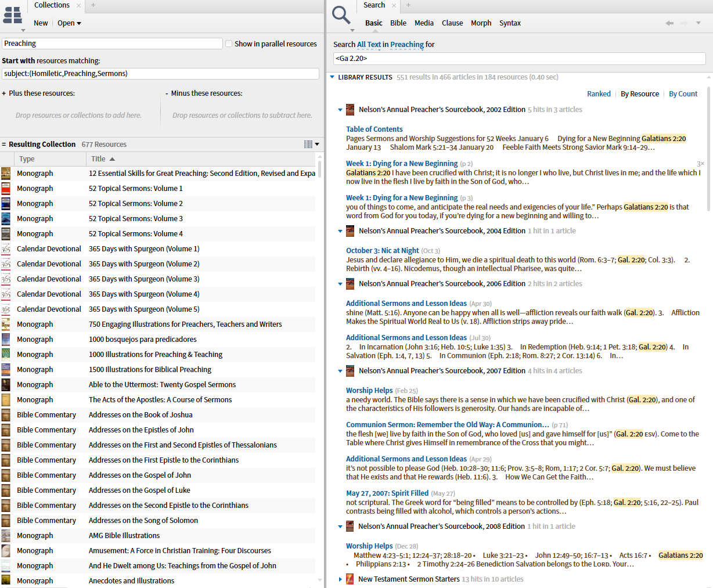
Task: Click cover icon of Addresses on the Book of Joshua
Action: point(6,414)
